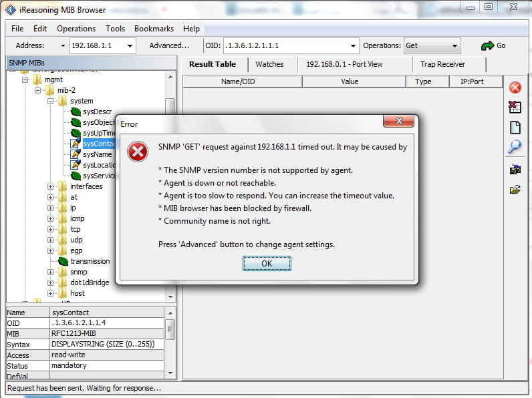The width and height of the screenshot is (532, 398).
Task: Open the Address label dropdown arrow
Action: coord(63,46)
